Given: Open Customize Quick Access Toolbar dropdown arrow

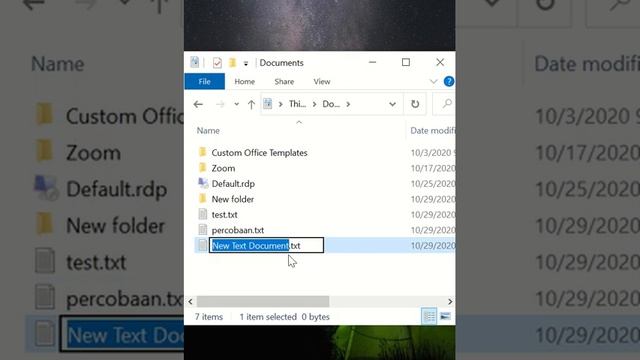Looking at the screenshot, I should click(246, 63).
